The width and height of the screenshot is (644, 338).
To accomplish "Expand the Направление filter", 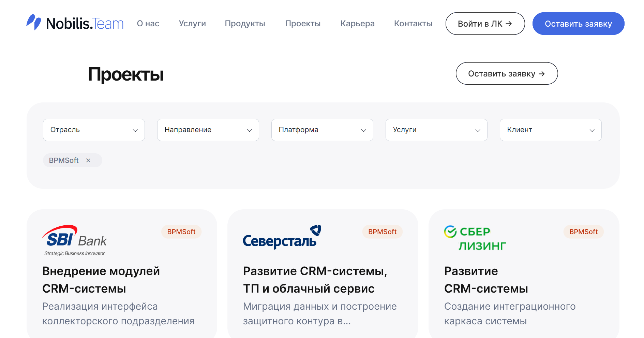I will (x=208, y=130).
